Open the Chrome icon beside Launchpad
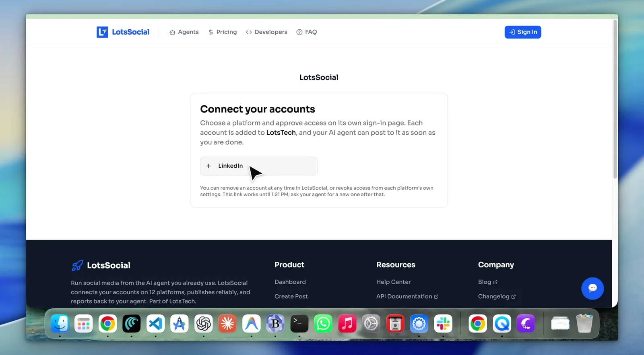 (107, 324)
